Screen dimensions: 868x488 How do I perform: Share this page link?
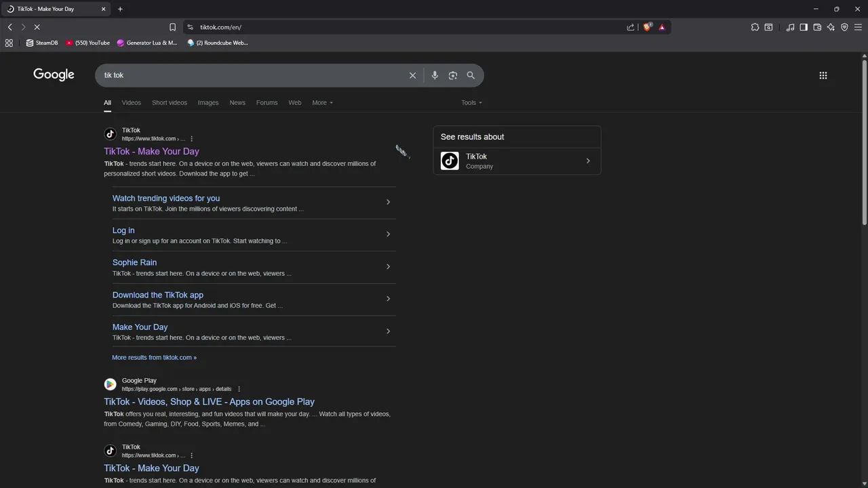point(631,27)
